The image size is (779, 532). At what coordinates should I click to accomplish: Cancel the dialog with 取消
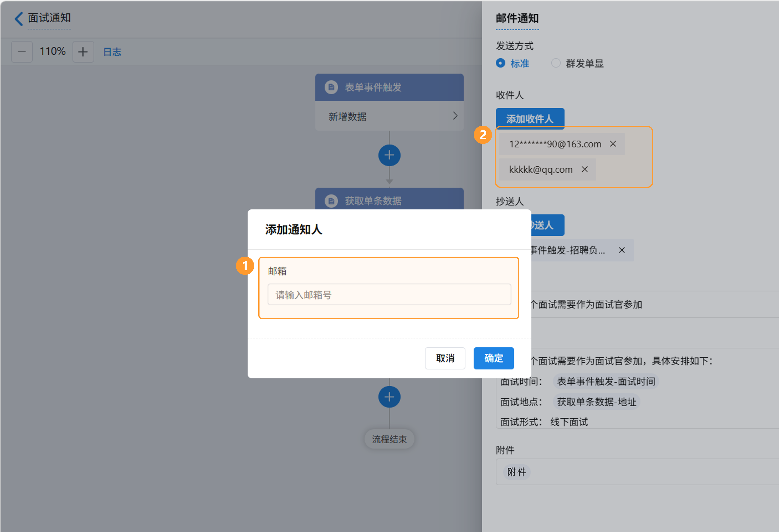pos(445,358)
